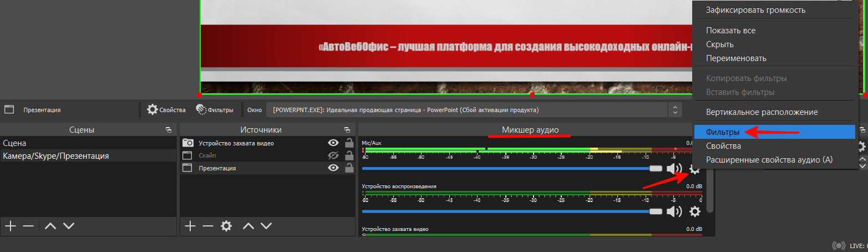Screen dimensions: 868x252
Task: Open the Окно window selection dropdown
Action: pyautogui.click(x=474, y=110)
